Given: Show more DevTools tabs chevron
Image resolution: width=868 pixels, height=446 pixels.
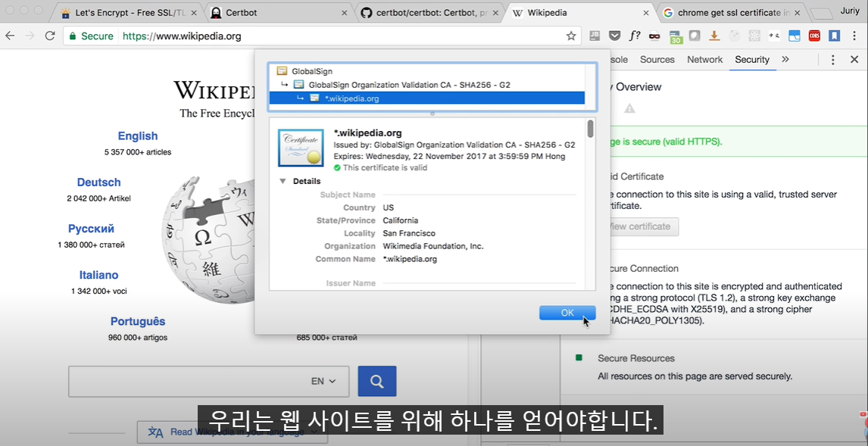Looking at the screenshot, I should pyautogui.click(x=785, y=59).
